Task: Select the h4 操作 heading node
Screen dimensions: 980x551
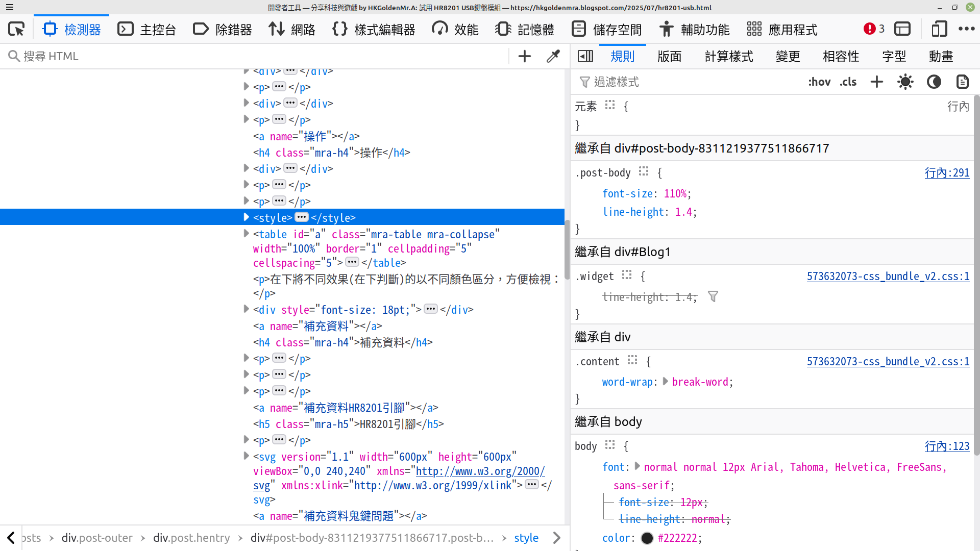Action: tap(332, 153)
